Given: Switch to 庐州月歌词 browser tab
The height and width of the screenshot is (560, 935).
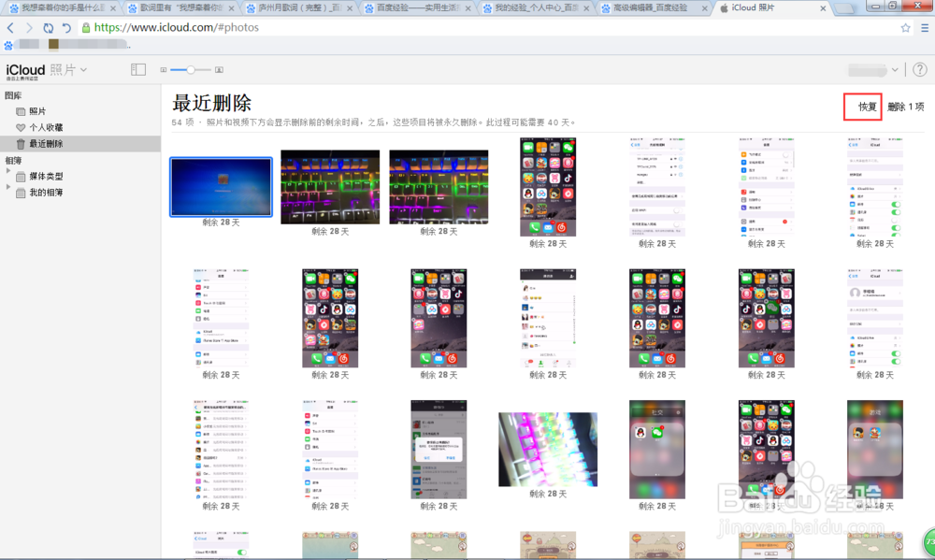Looking at the screenshot, I should (x=298, y=7).
